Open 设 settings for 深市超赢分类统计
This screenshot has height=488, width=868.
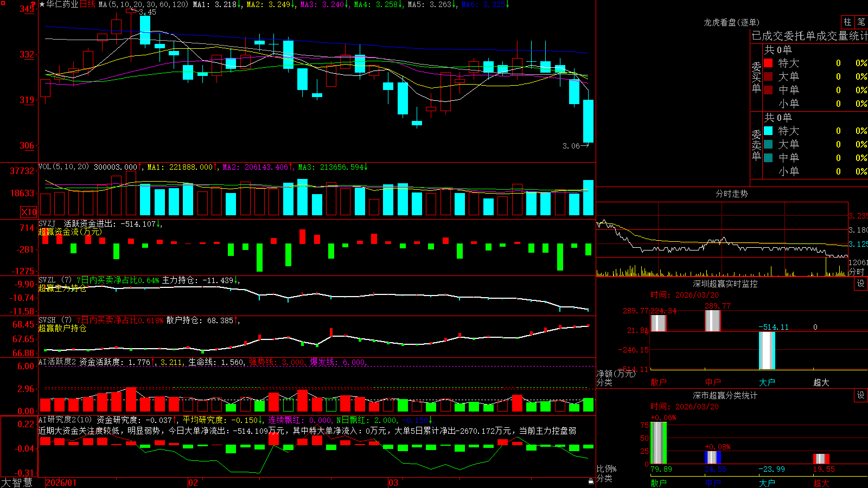pos(861,395)
